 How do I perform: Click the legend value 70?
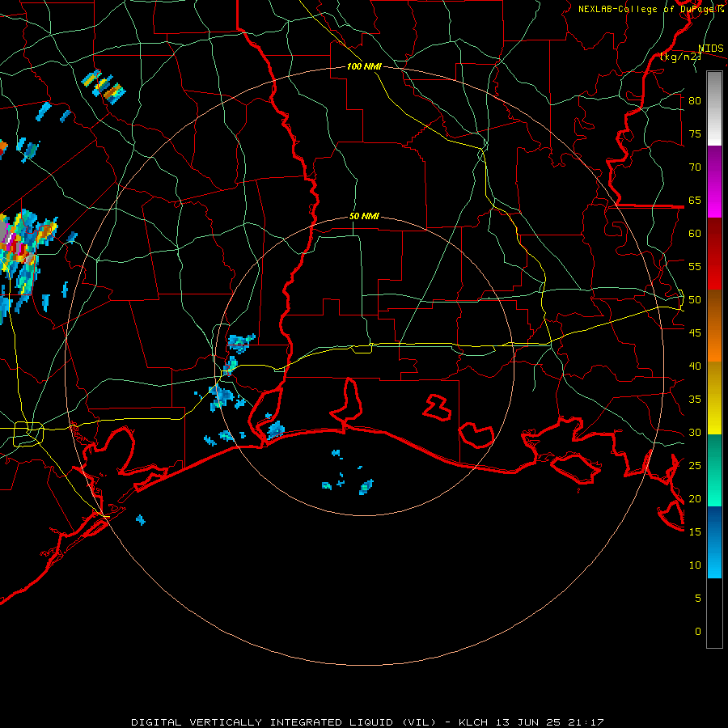(x=695, y=167)
